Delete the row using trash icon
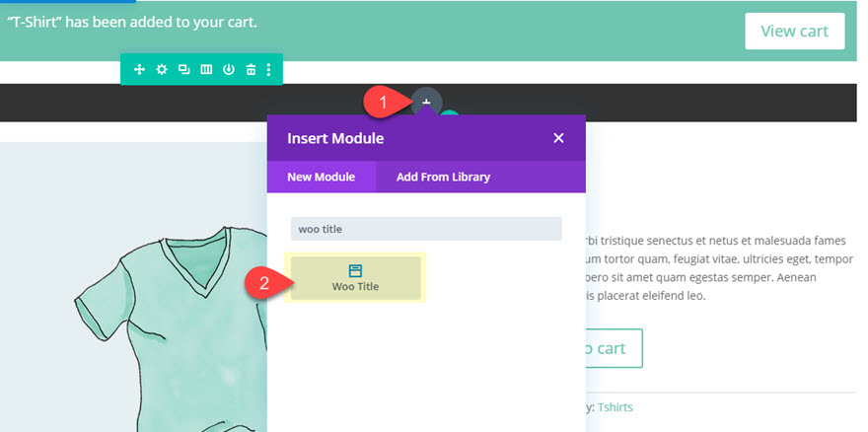This screenshot has width=868, height=432. tap(251, 70)
